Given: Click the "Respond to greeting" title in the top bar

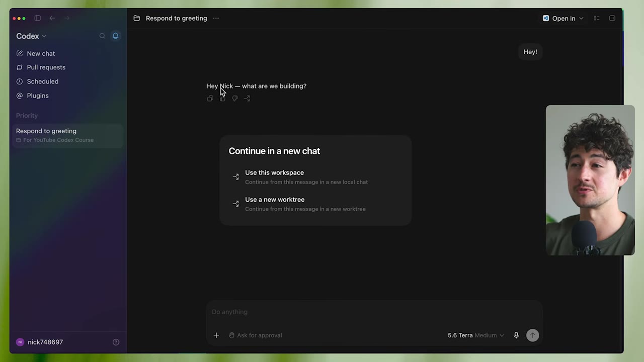Looking at the screenshot, I should [176, 18].
